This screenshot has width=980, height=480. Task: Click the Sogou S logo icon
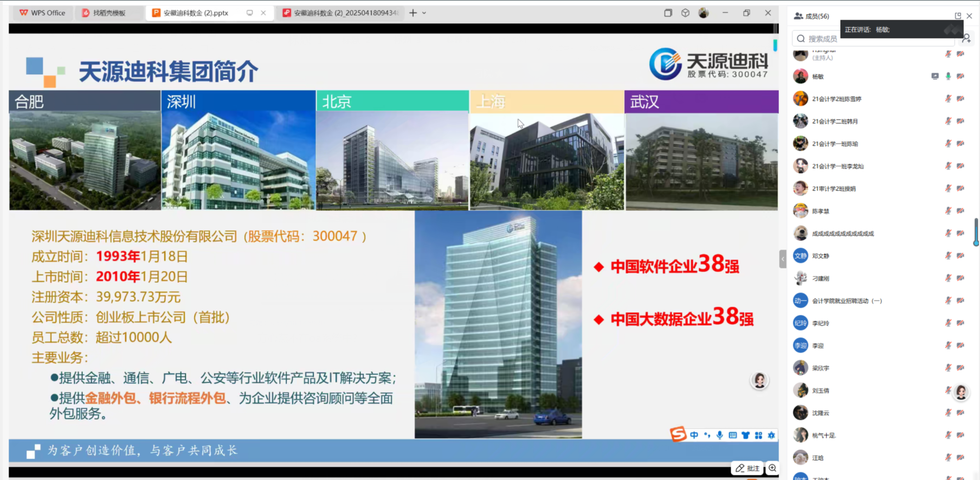click(x=678, y=434)
